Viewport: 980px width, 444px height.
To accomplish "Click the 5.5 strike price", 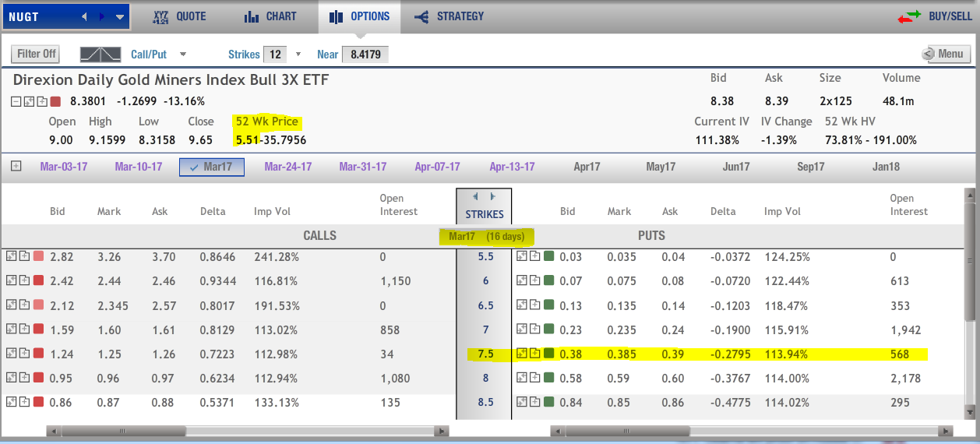I will (485, 256).
